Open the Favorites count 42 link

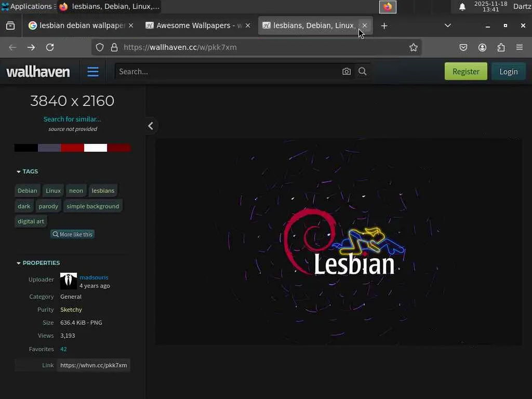tap(63, 349)
